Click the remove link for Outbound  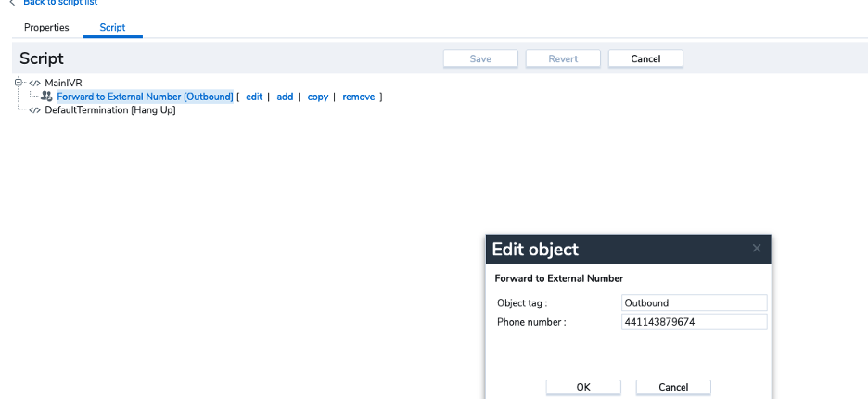pos(359,97)
